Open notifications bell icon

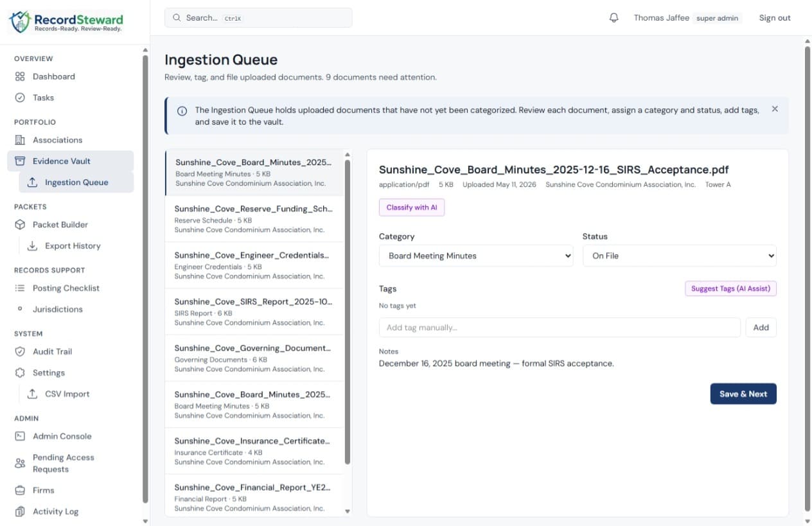click(x=613, y=18)
